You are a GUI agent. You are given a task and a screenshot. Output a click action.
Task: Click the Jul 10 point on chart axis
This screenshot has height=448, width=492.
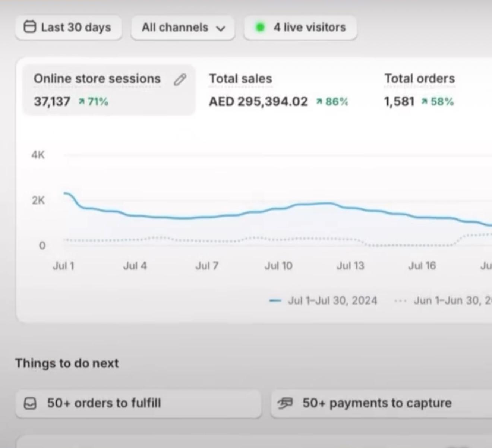[x=278, y=266]
